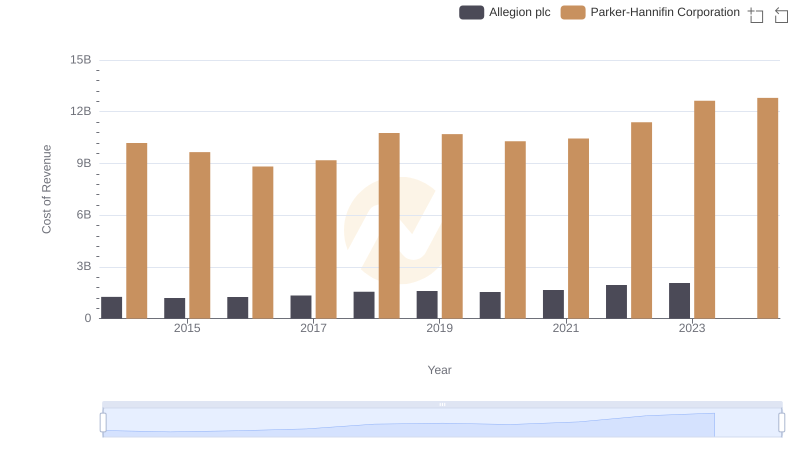Click the right handle of the range slider
The image size is (800, 461).
[782, 423]
